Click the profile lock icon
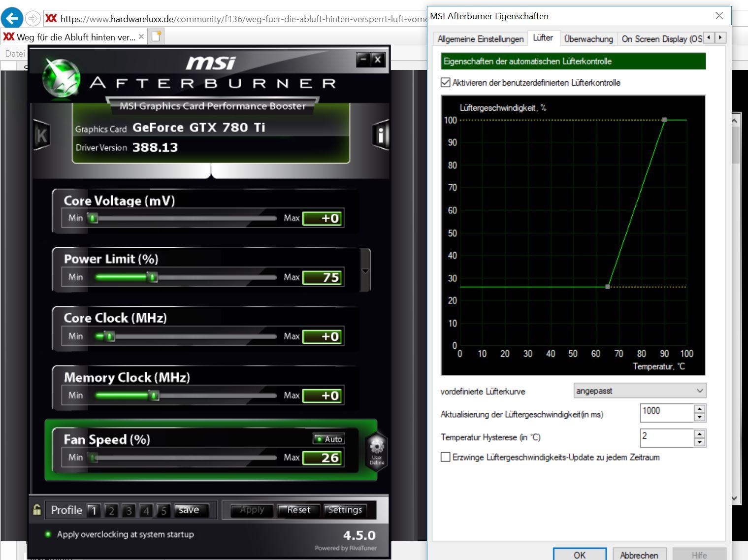The image size is (748, 560). (37, 509)
